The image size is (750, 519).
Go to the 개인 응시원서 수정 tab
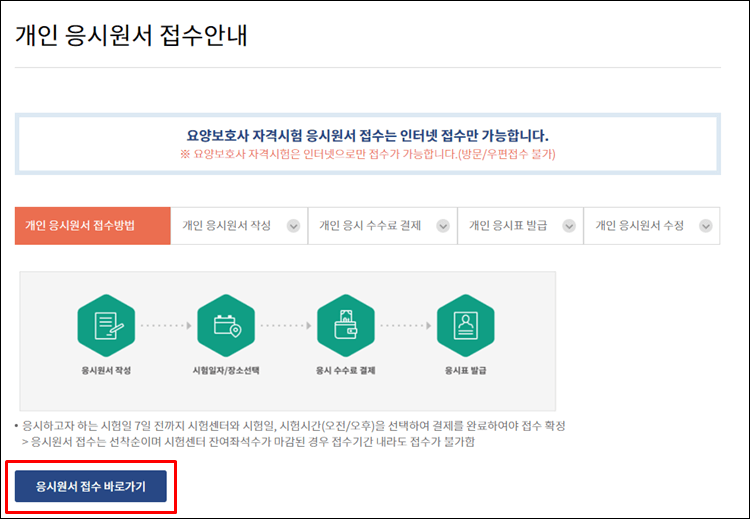point(640,226)
